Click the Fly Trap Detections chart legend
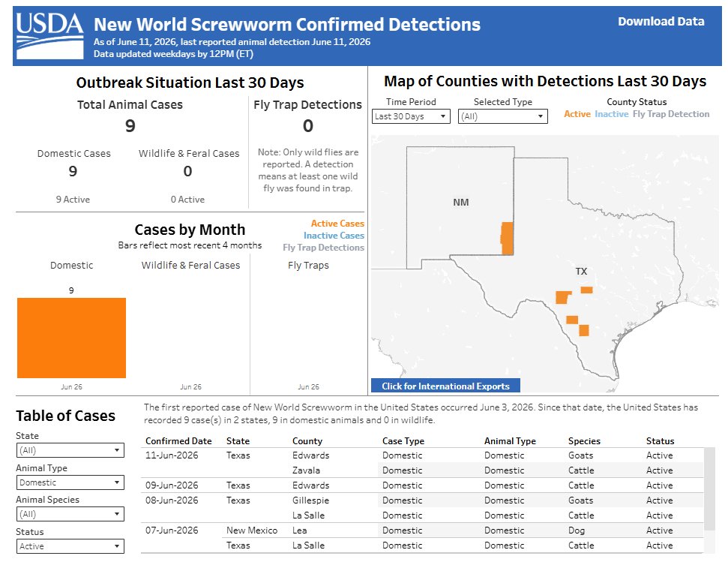728x574 pixels. tap(324, 248)
